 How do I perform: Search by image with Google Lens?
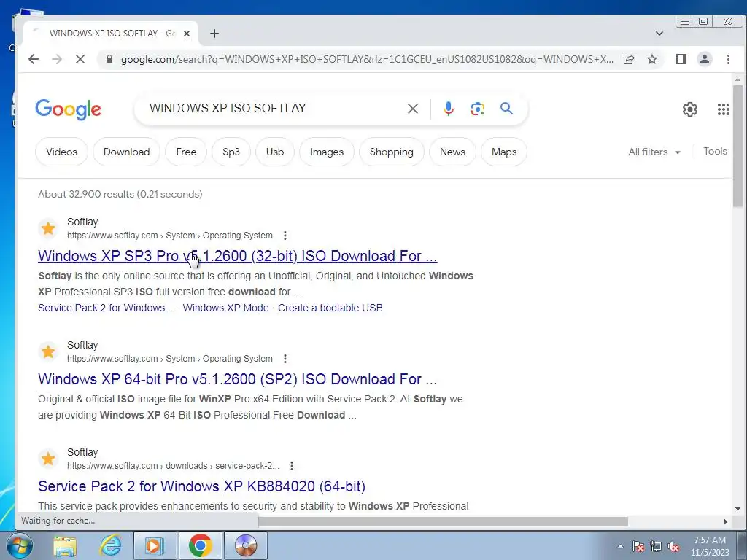(477, 109)
